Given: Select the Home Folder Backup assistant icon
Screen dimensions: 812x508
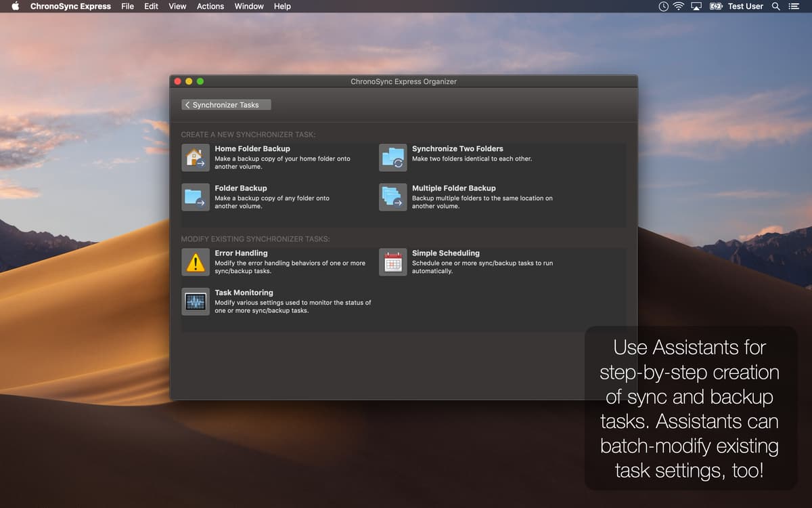Looking at the screenshot, I should (x=195, y=156).
